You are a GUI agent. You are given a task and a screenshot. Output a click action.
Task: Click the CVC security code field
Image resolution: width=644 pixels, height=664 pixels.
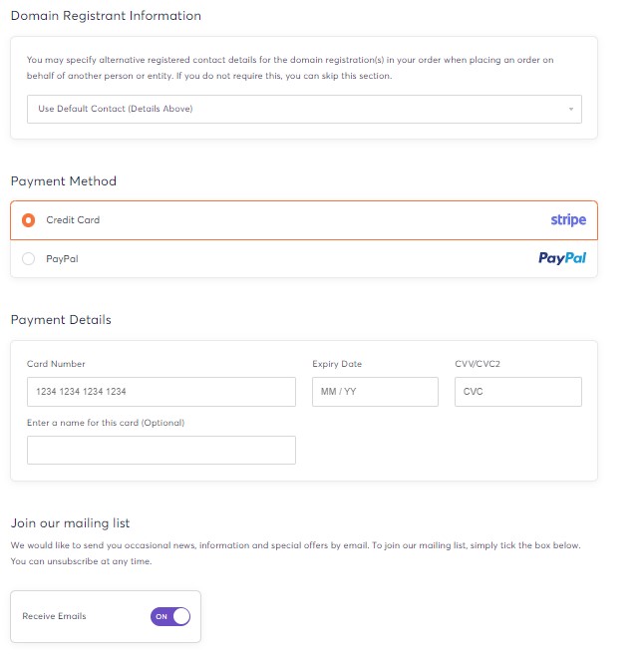[x=518, y=392]
